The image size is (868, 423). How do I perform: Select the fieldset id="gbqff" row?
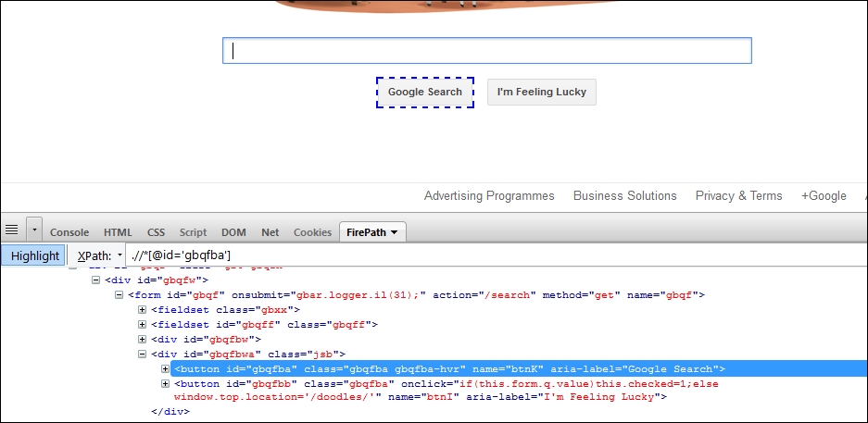[x=265, y=325]
